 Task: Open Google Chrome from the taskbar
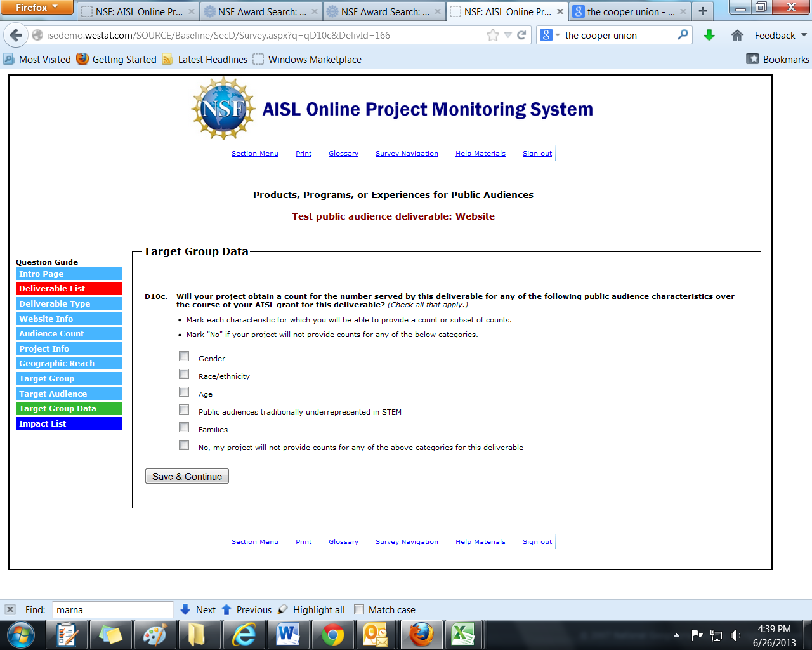click(x=332, y=635)
